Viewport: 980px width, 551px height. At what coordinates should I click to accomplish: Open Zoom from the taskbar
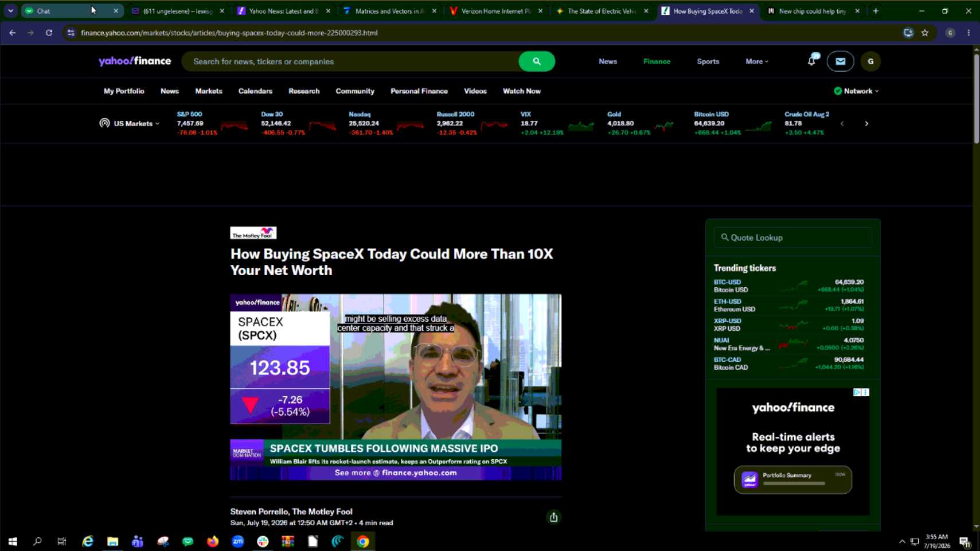(x=238, y=541)
